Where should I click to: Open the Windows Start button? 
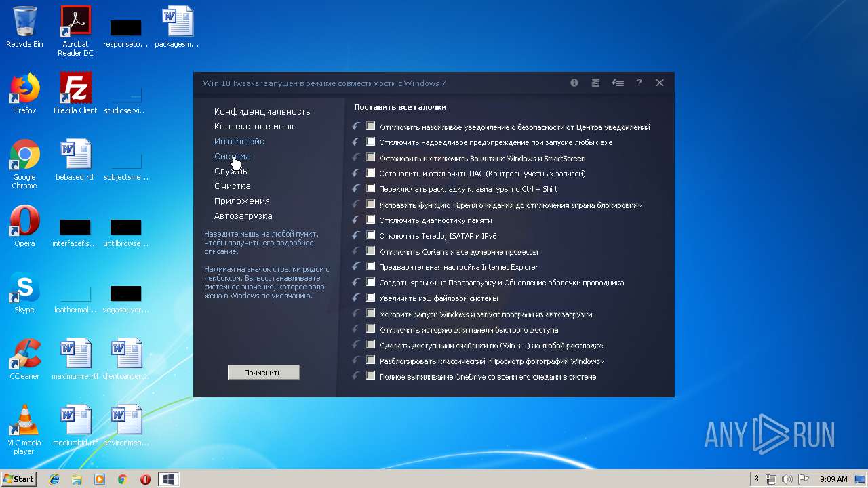click(18, 479)
